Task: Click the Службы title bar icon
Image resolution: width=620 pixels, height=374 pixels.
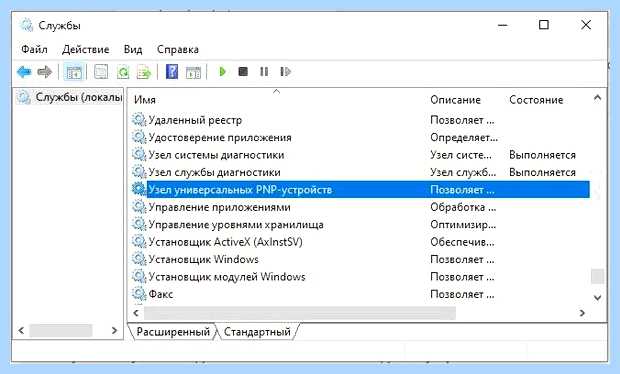Action: tap(26, 25)
